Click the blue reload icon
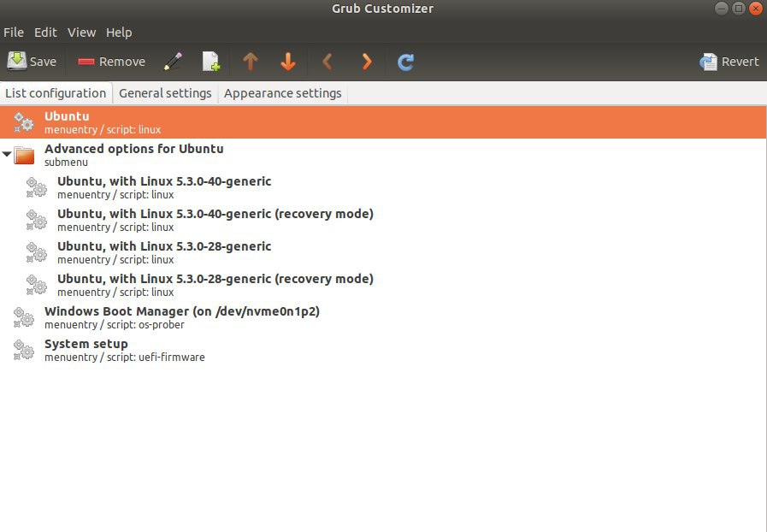Image resolution: width=767 pixels, height=532 pixels. tap(405, 62)
